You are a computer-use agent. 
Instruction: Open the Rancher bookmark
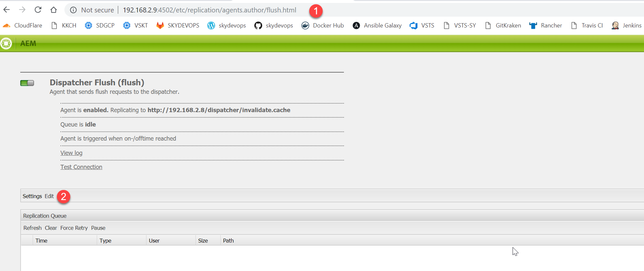pos(546,25)
